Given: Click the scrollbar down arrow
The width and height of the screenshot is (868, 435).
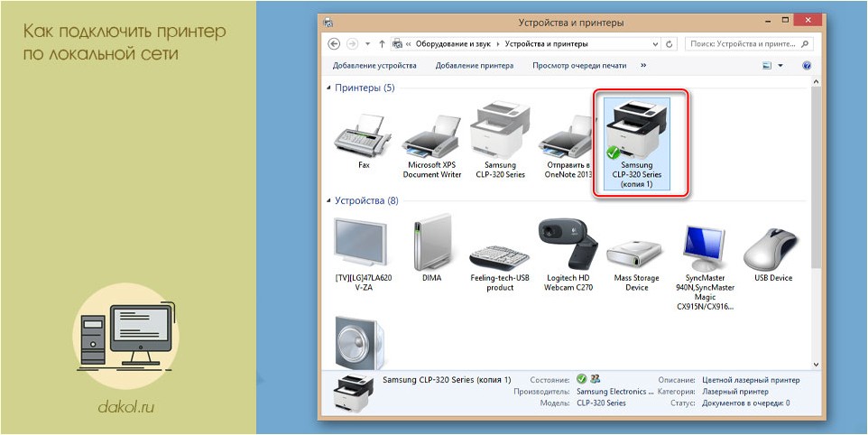Looking at the screenshot, I should [815, 365].
